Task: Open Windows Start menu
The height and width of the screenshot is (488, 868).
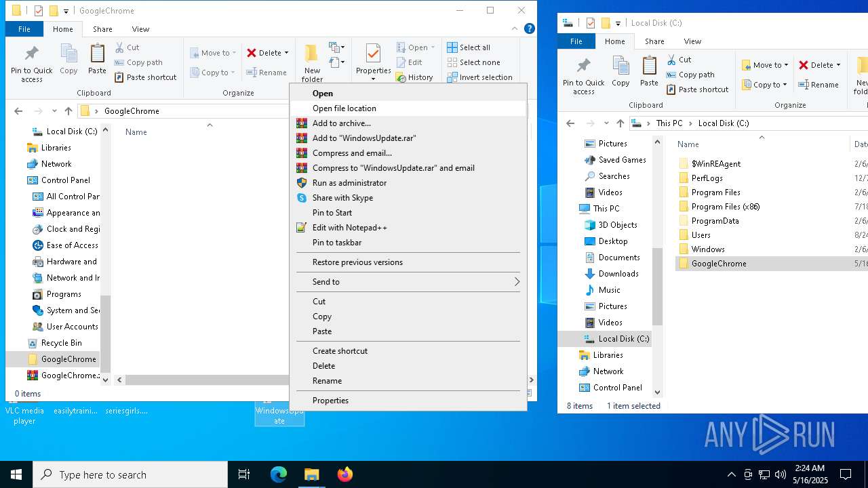Action: (x=16, y=474)
